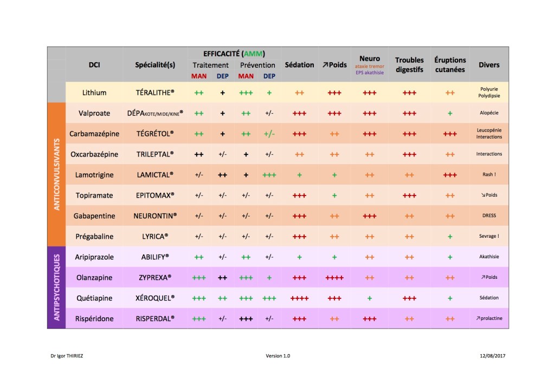555x392 pixels.
Task: Click the arrow prolactine note for Rispéridone
Action: pyautogui.click(x=489, y=318)
